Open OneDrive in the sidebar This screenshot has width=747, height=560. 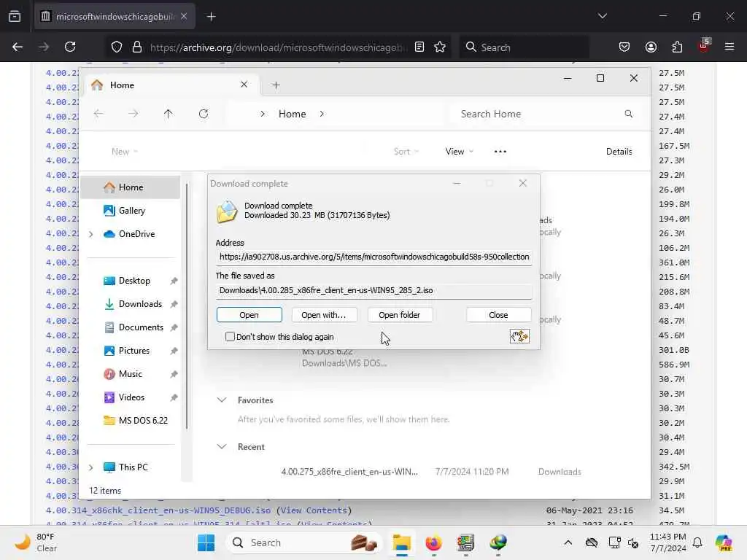[136, 234]
